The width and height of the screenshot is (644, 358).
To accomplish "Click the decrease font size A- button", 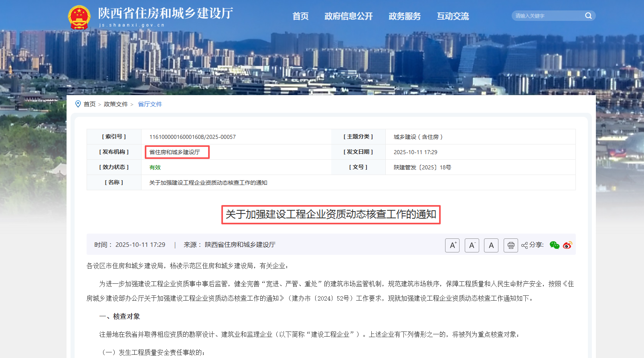I will (472, 245).
